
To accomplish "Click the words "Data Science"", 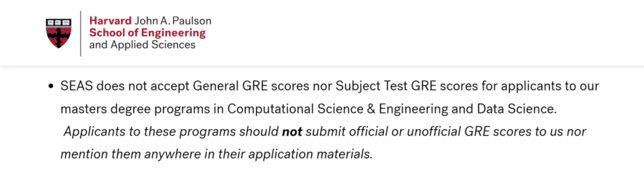I will (516, 109).
